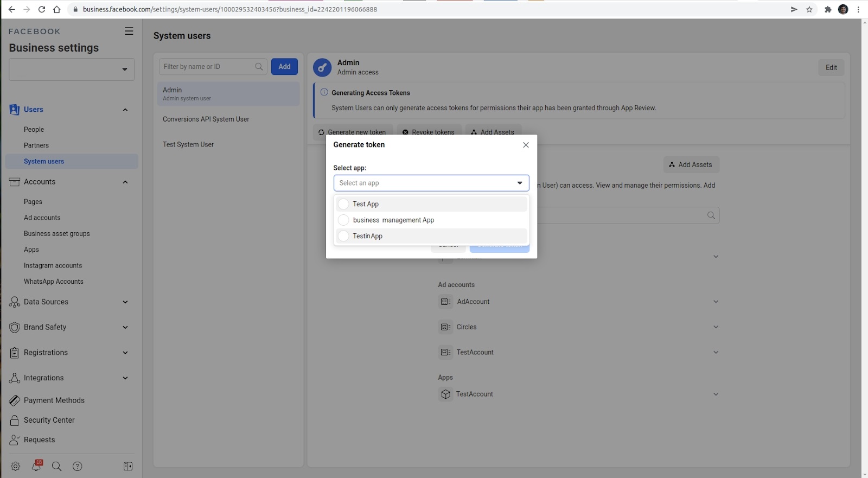Select the Test App radio option

pos(343,204)
